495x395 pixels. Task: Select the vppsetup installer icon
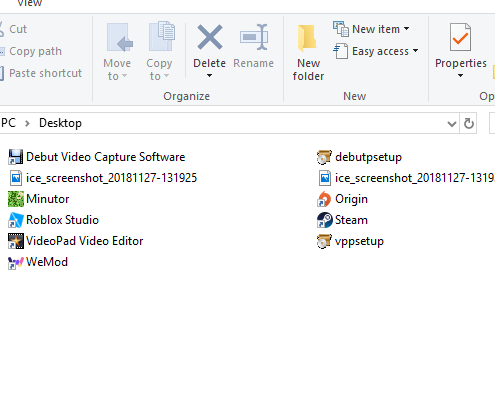324,241
